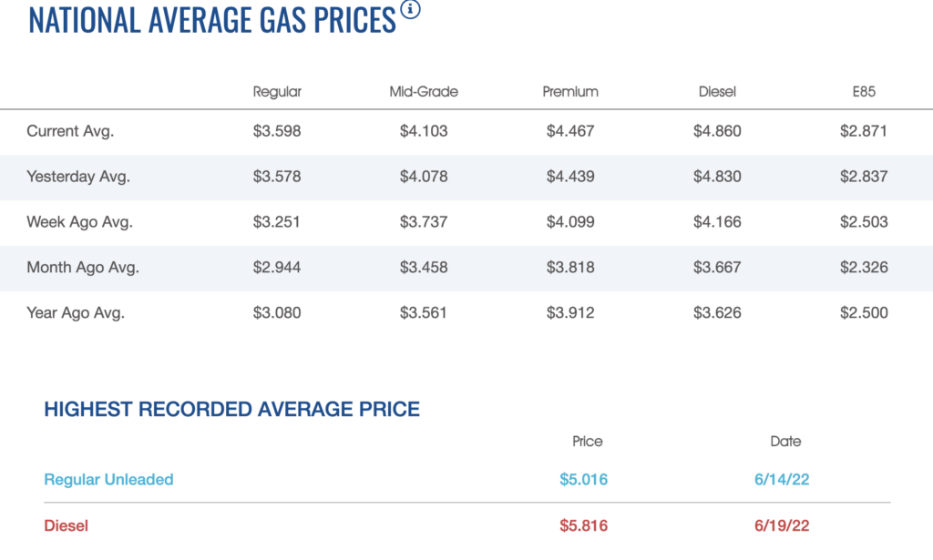Click the red Diesel record link
This screenshot has height=560, width=933.
tap(67, 525)
